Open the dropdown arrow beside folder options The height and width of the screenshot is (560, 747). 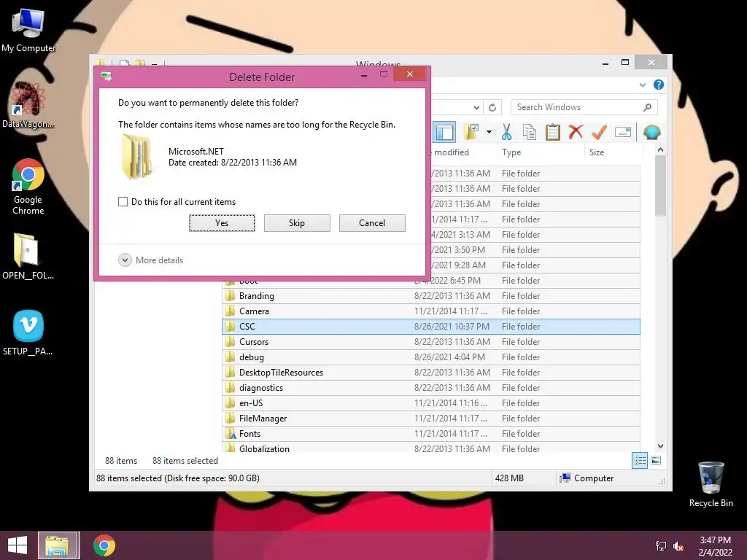click(x=489, y=132)
